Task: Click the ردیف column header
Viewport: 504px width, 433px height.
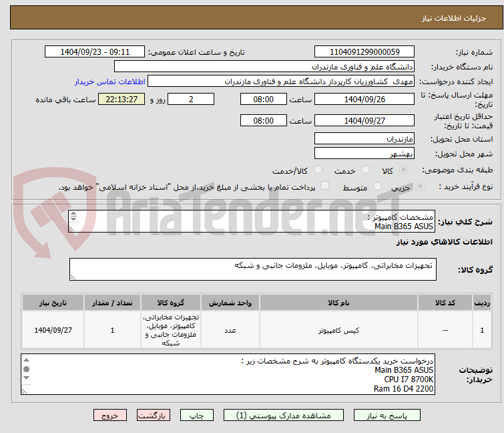Action: pos(482,303)
